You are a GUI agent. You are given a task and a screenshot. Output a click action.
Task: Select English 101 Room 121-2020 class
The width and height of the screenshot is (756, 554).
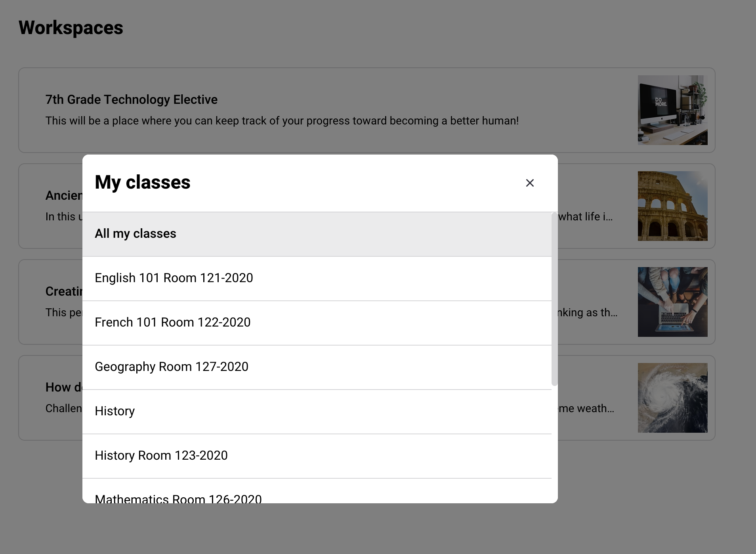point(174,278)
